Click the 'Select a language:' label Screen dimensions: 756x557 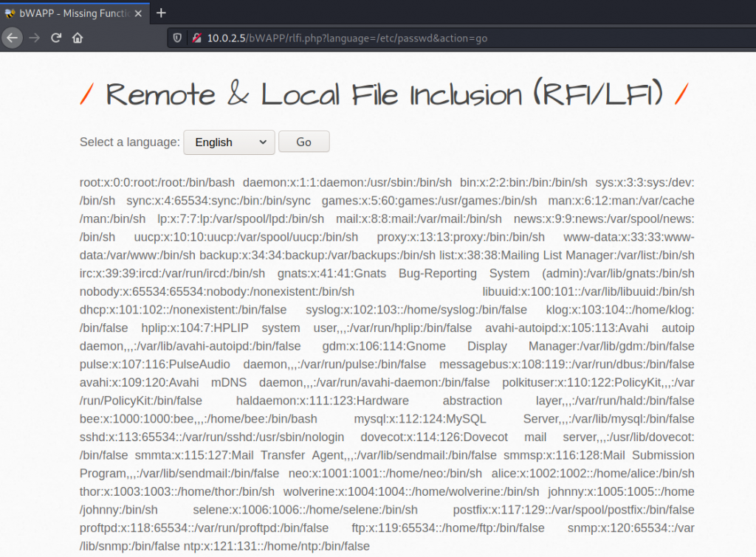pos(129,142)
